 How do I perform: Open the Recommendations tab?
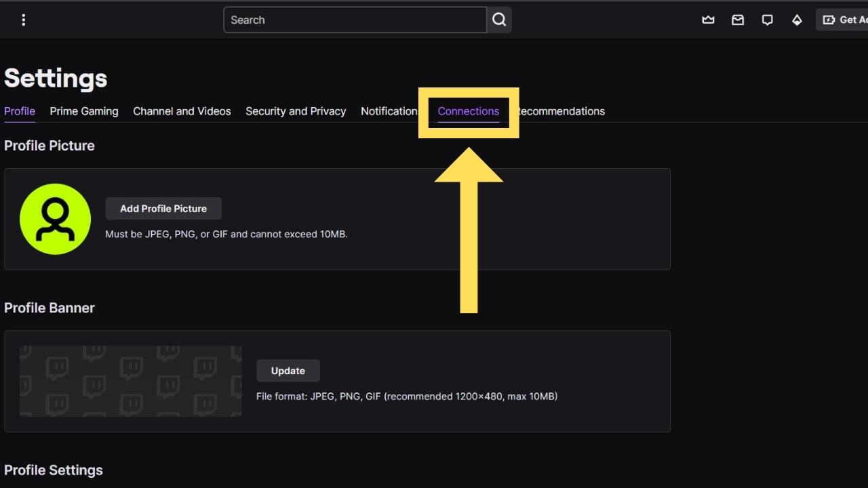coord(561,111)
